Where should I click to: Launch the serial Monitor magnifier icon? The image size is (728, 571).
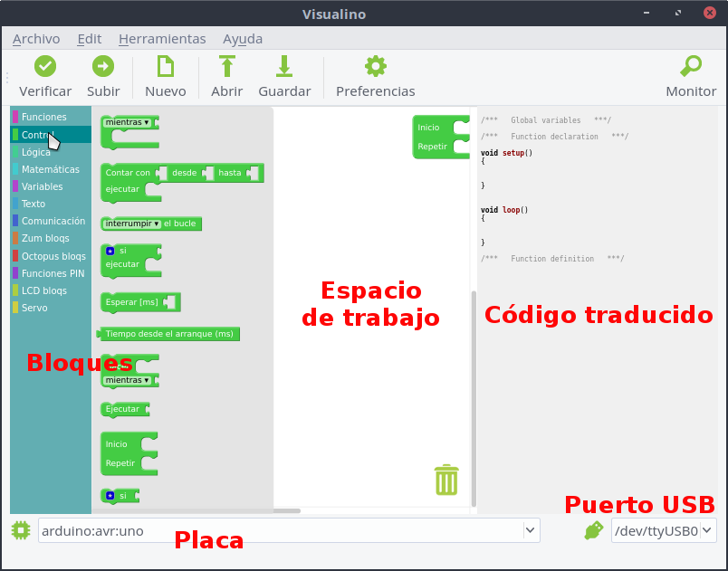(x=691, y=67)
